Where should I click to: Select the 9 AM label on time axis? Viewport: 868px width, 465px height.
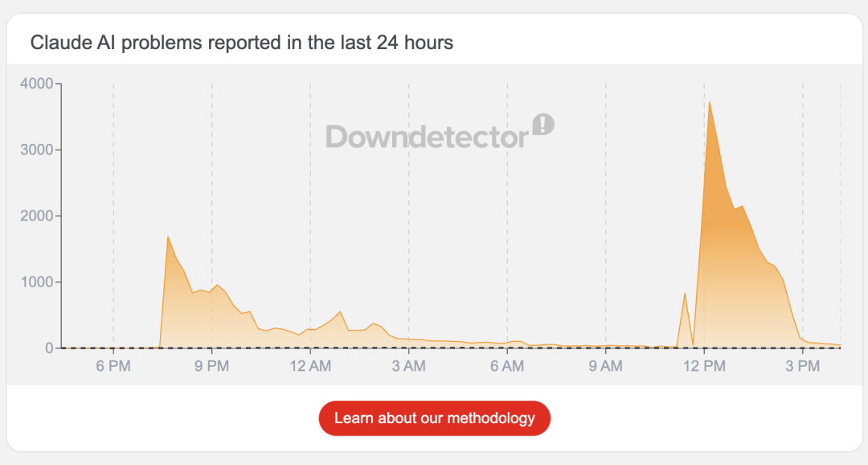click(605, 367)
